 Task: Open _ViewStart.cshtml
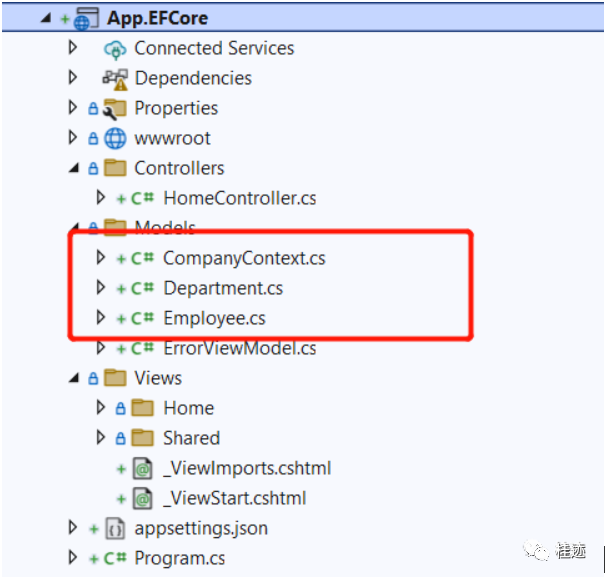pos(235,499)
